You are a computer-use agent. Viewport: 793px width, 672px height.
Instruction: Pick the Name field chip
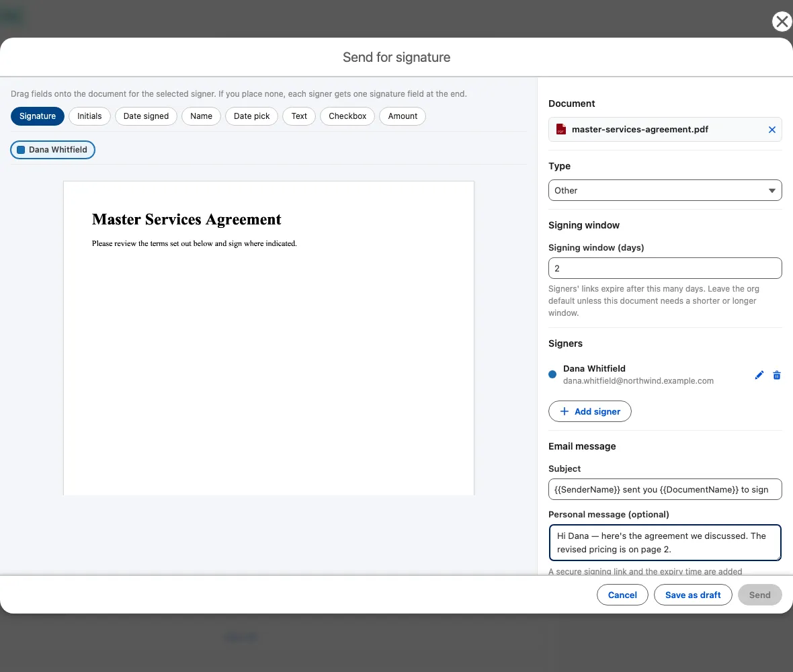click(202, 116)
